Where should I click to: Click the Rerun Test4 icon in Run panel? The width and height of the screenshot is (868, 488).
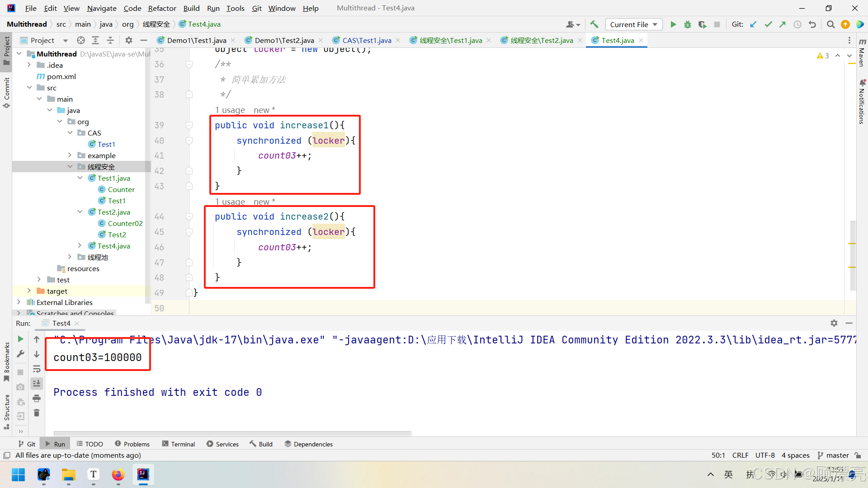tap(20, 339)
